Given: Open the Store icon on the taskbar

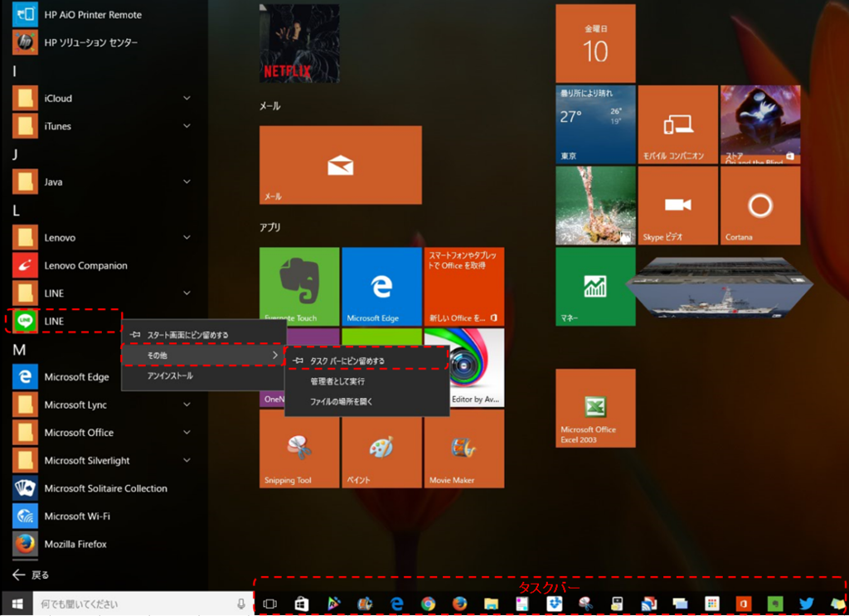Looking at the screenshot, I should [301, 604].
